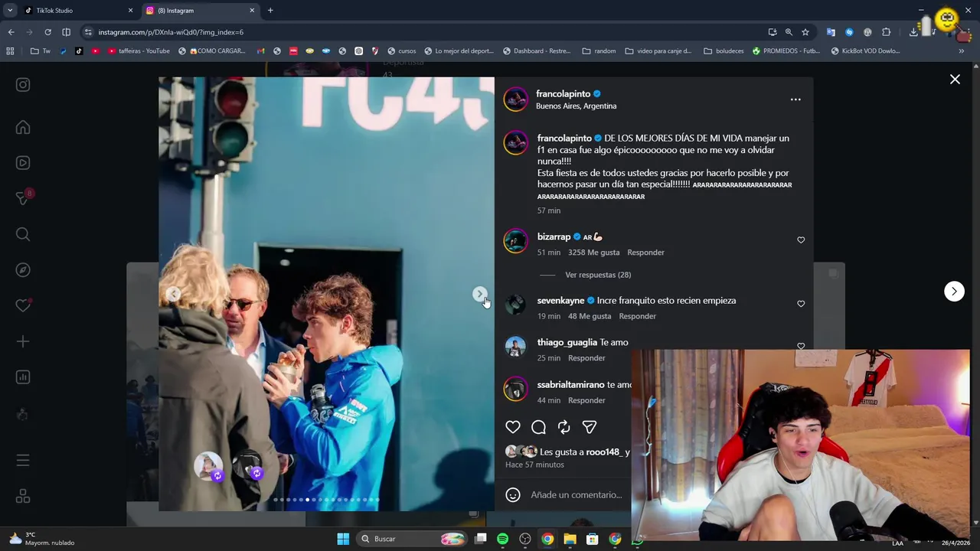Go back in browser history
The width and height of the screenshot is (980, 551).
pos(11,32)
